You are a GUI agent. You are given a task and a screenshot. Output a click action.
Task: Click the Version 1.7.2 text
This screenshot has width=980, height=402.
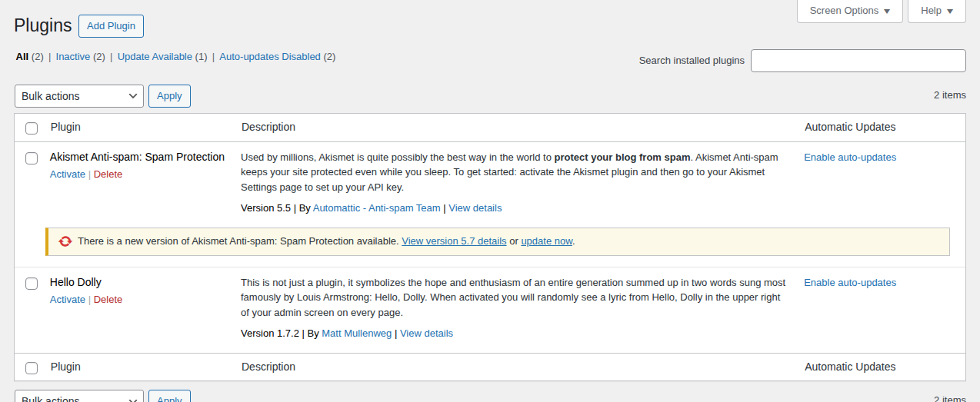click(270, 334)
